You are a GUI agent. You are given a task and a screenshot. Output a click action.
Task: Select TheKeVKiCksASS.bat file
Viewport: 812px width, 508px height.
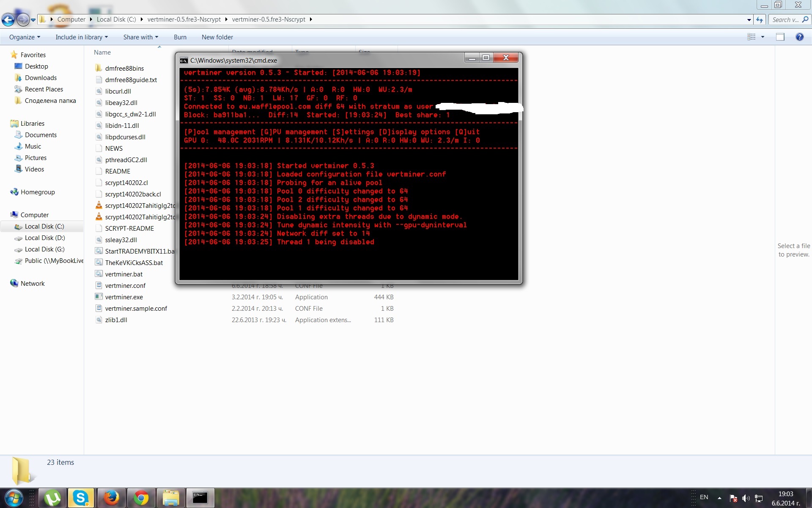coord(134,263)
